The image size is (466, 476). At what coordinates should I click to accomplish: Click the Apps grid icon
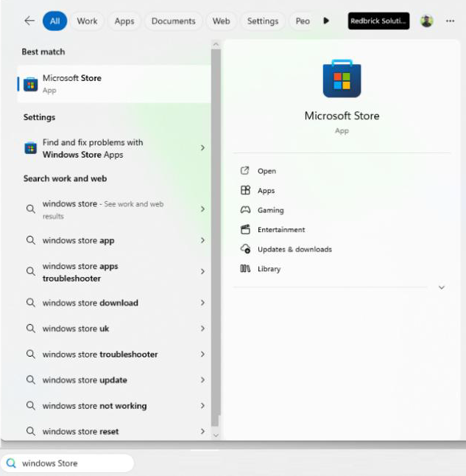click(245, 190)
